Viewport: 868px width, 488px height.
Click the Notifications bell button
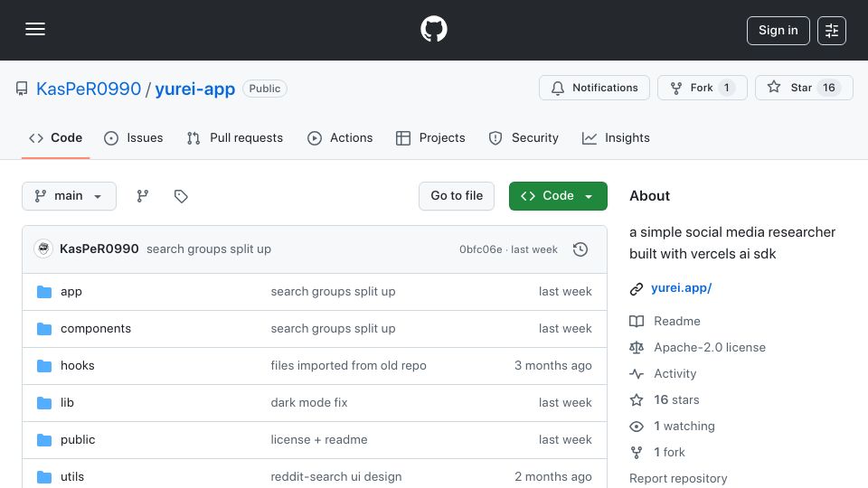594,88
